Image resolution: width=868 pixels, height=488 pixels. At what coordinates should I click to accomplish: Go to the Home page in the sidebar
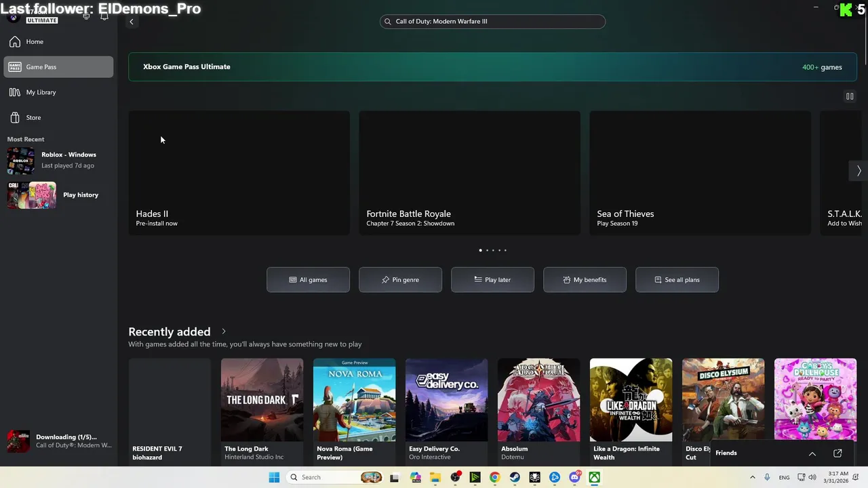pos(59,42)
